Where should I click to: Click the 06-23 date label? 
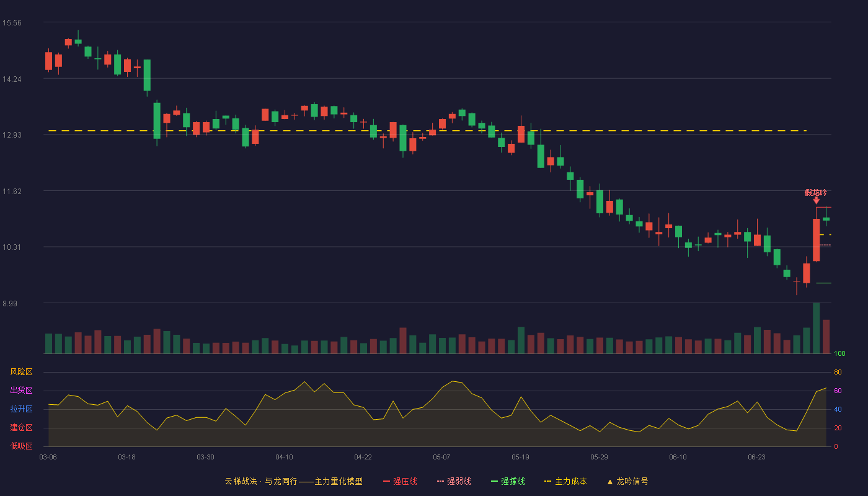click(x=756, y=457)
